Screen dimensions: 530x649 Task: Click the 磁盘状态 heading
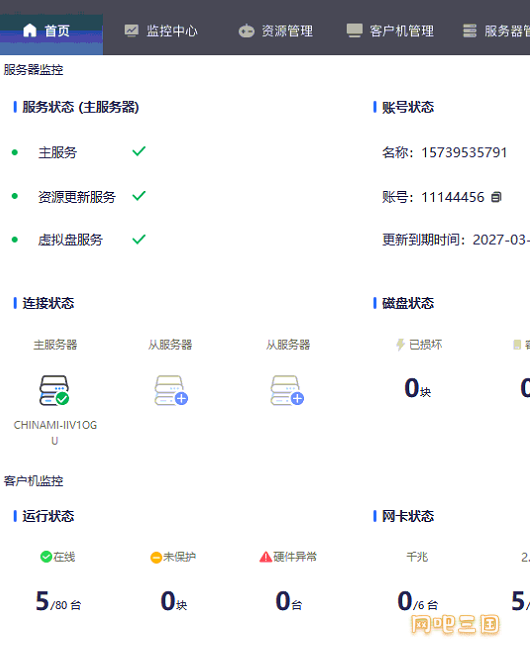[408, 303]
